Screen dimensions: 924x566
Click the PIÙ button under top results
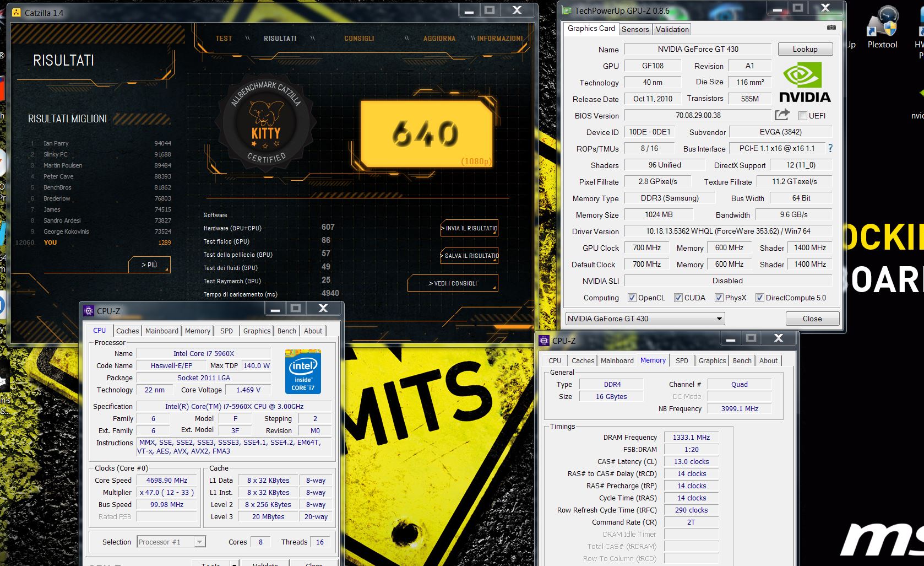tap(149, 265)
